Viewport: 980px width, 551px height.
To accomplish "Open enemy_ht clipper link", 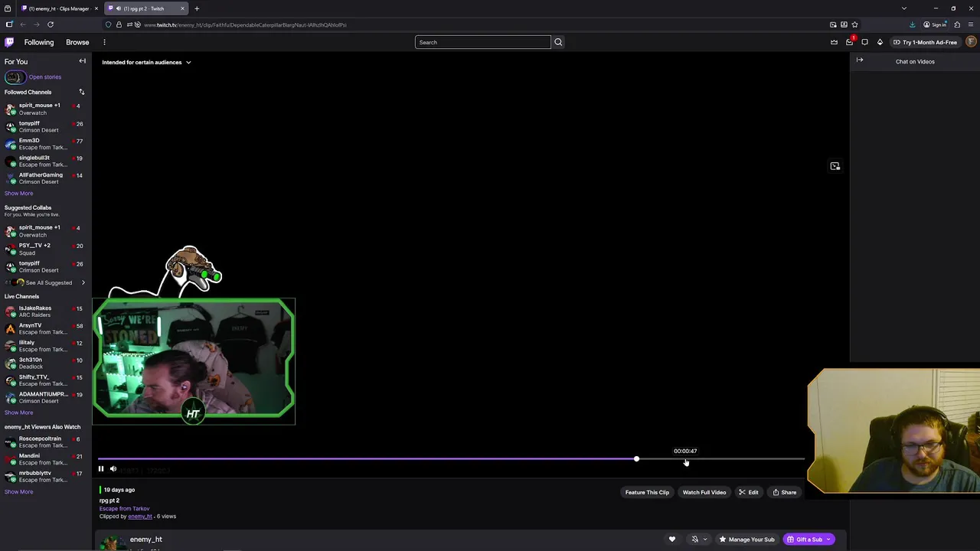I will 140,517.
